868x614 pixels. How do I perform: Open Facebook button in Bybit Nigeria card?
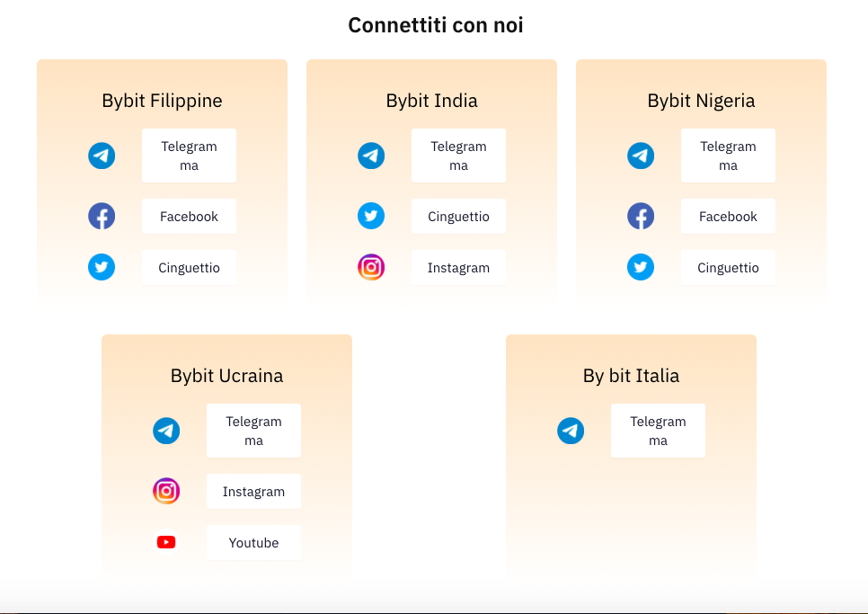[x=728, y=216]
